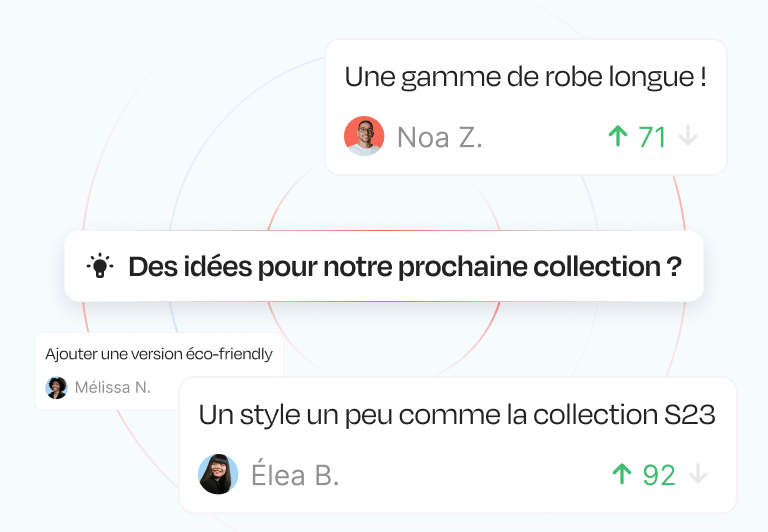Downvote the 'robe longue' idea
The height and width of the screenshot is (532, 768).
688,136
